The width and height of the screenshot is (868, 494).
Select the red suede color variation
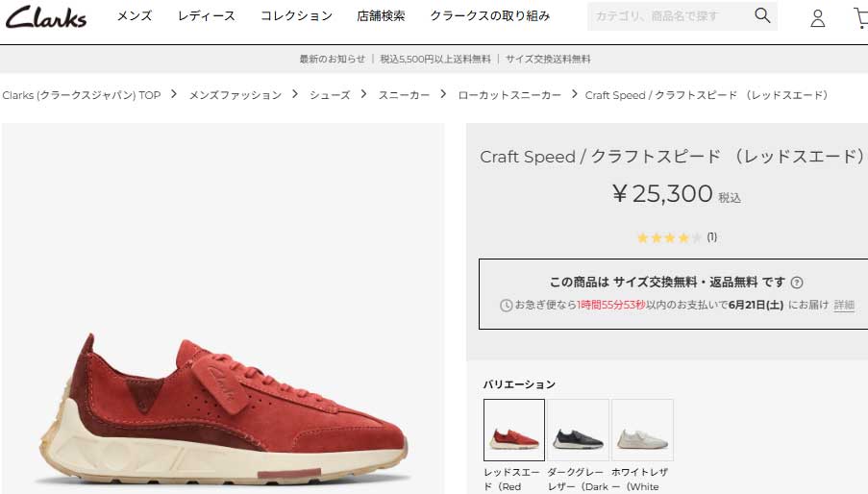514,430
